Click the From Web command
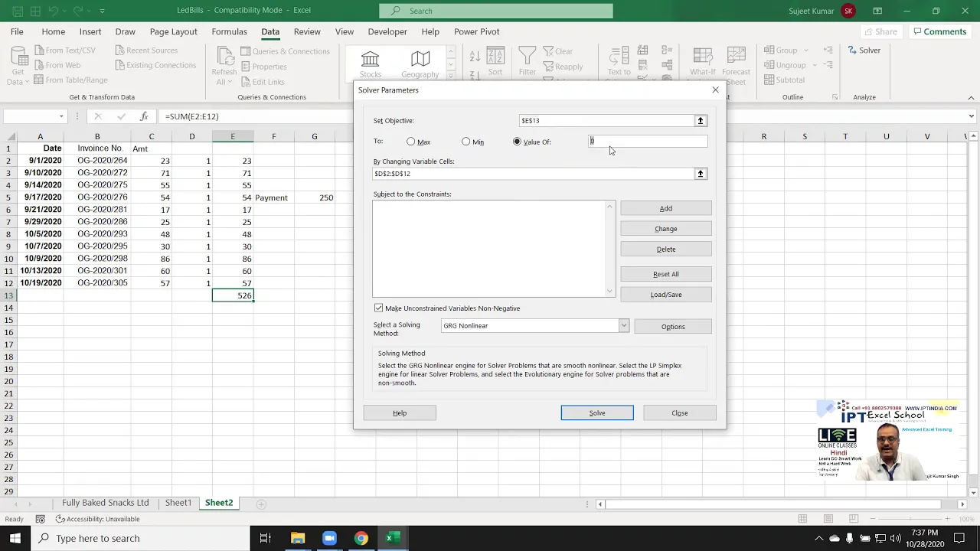 pos(56,65)
